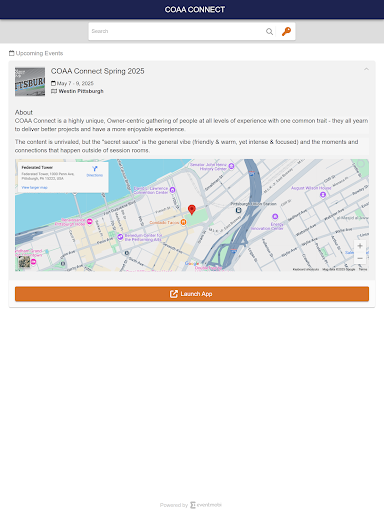Click the Energy Innovation Center marker
Image resolution: width=384 pixels, height=512 pixels.
point(275,217)
